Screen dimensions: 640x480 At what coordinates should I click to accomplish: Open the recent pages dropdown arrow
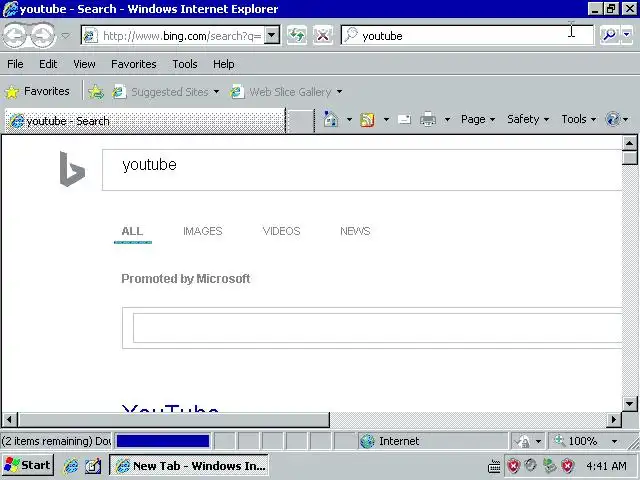(x=65, y=36)
